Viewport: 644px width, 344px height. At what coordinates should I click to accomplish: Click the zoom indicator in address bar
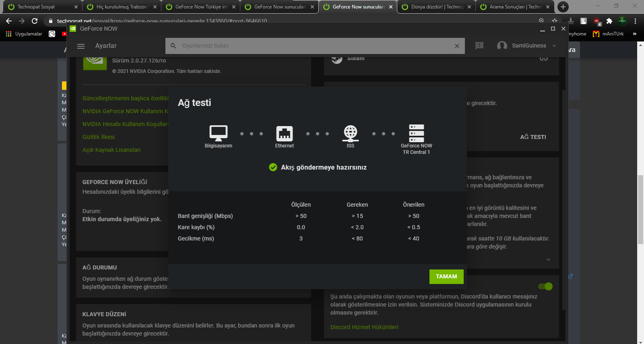(x=541, y=21)
